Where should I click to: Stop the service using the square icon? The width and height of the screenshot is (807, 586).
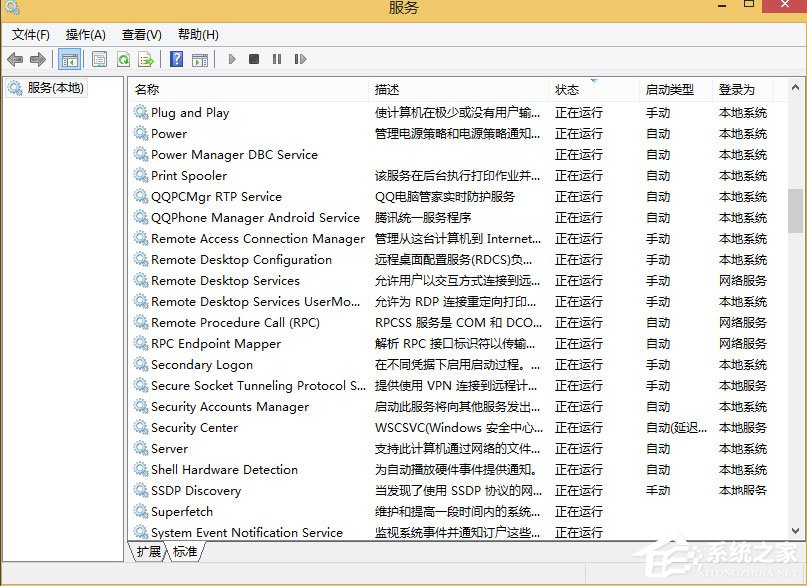pyautogui.click(x=254, y=59)
